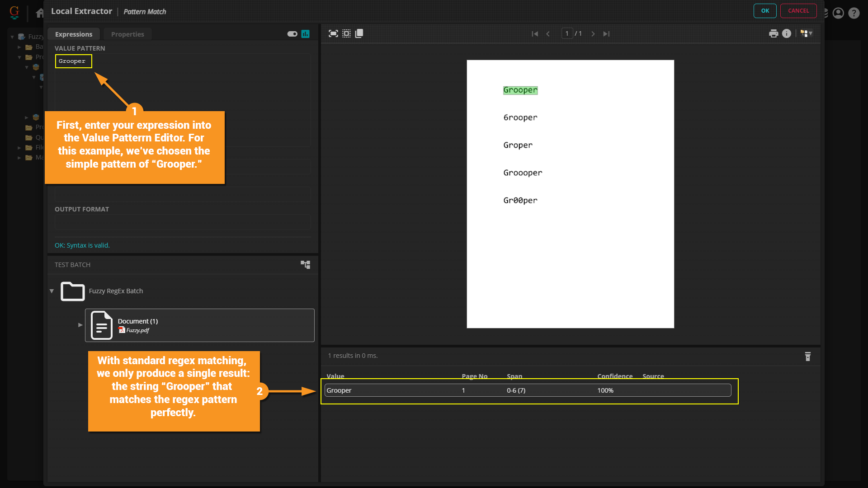
Task: Click the fit-to-view icon in viewer toolbar
Action: pyautogui.click(x=333, y=33)
